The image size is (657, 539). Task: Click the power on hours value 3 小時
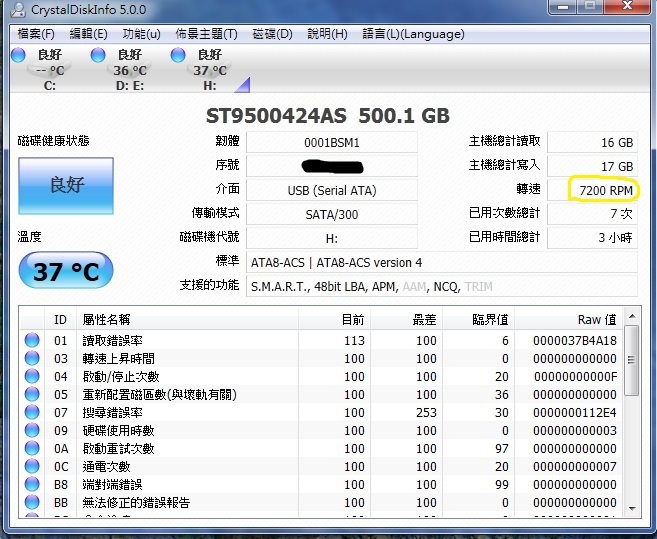click(x=592, y=238)
